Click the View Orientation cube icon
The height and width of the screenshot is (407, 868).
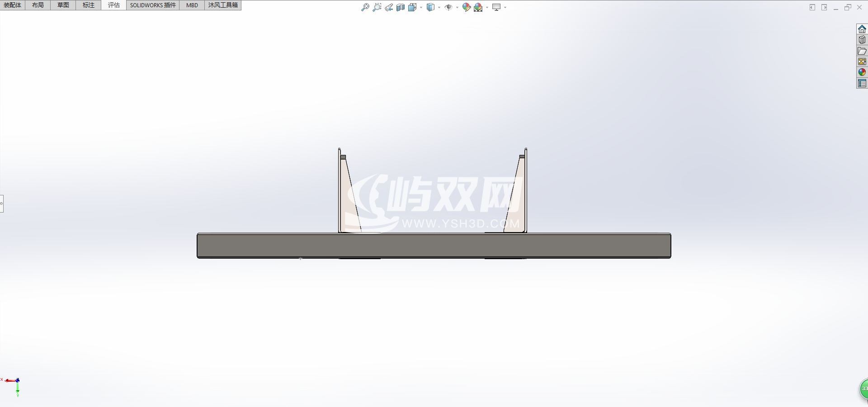(x=412, y=7)
